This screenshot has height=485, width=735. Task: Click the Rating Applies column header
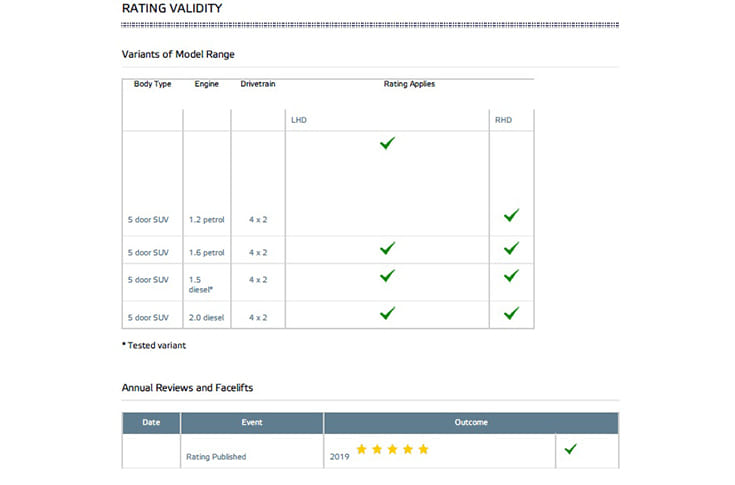pyautogui.click(x=409, y=84)
